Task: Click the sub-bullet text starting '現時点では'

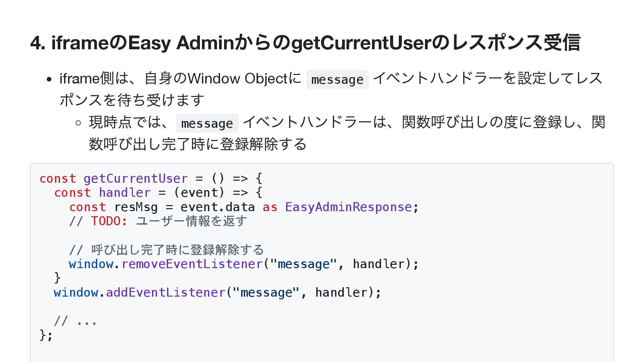Action: (x=347, y=133)
